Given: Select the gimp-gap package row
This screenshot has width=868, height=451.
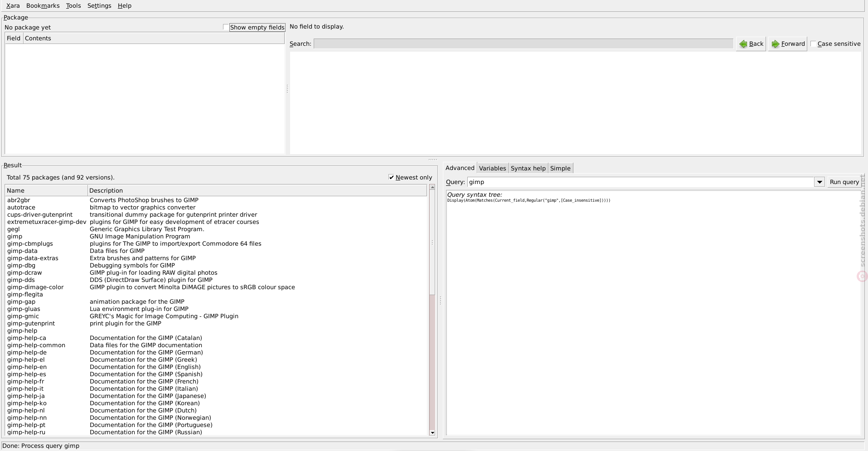Looking at the screenshot, I should click(216, 301).
